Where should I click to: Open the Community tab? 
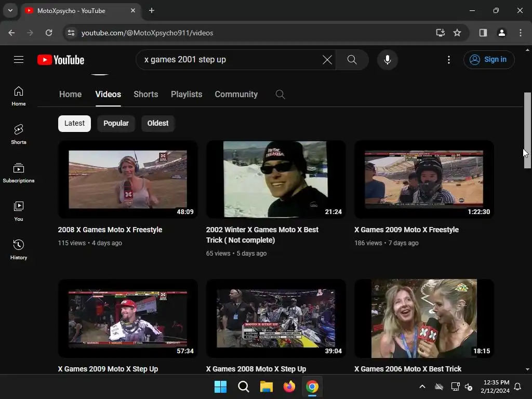236,95
